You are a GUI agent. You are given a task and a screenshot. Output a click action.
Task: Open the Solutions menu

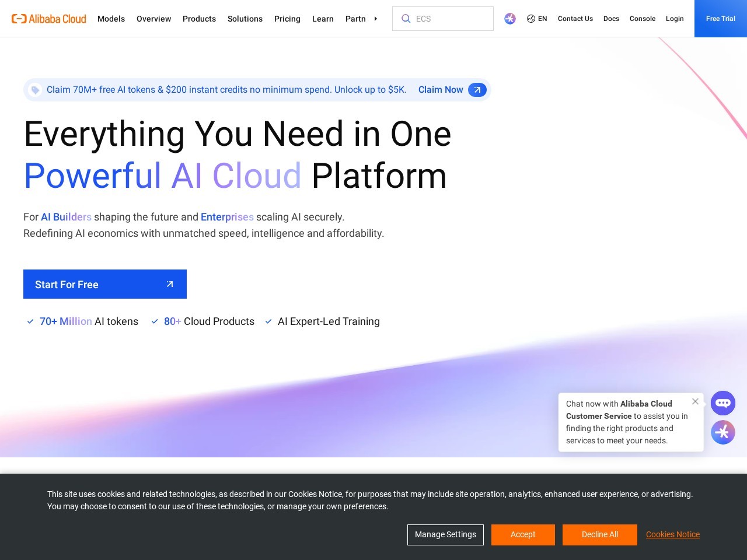pos(245,19)
